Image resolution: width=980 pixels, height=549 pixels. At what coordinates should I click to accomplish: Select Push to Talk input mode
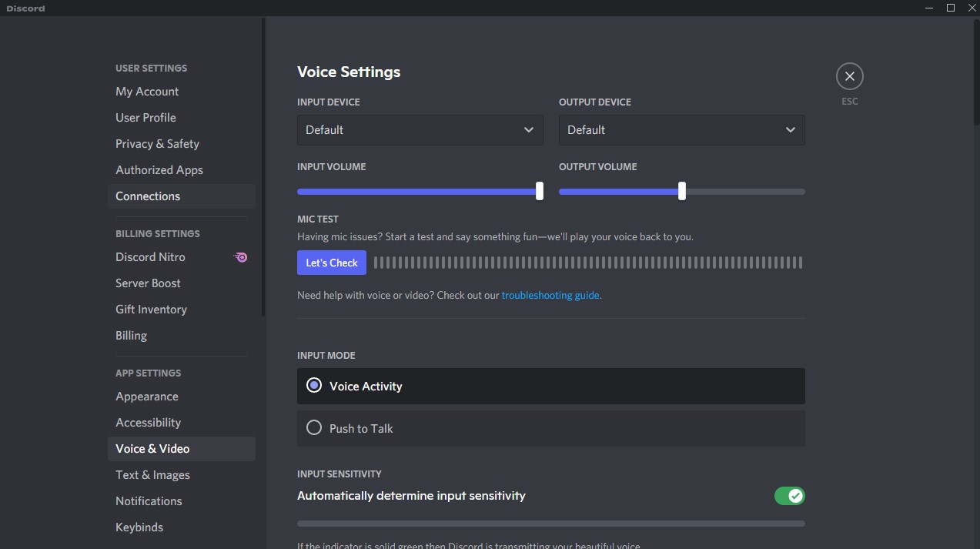click(551, 428)
